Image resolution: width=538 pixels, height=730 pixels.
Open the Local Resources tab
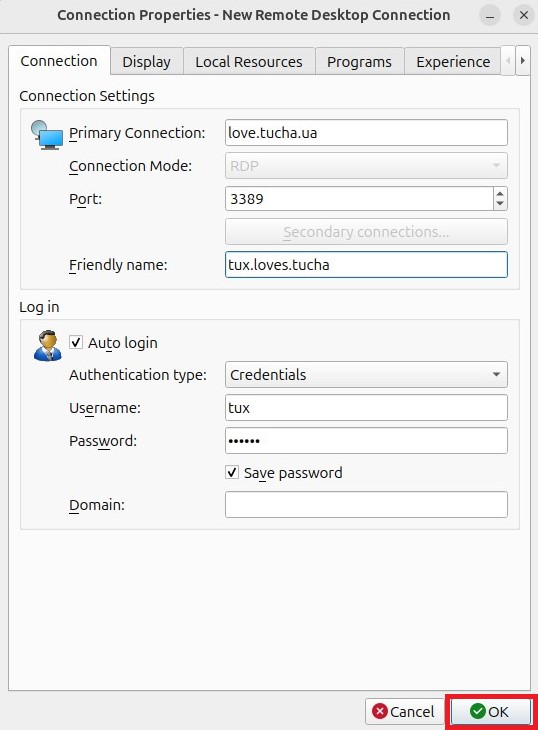(249, 62)
